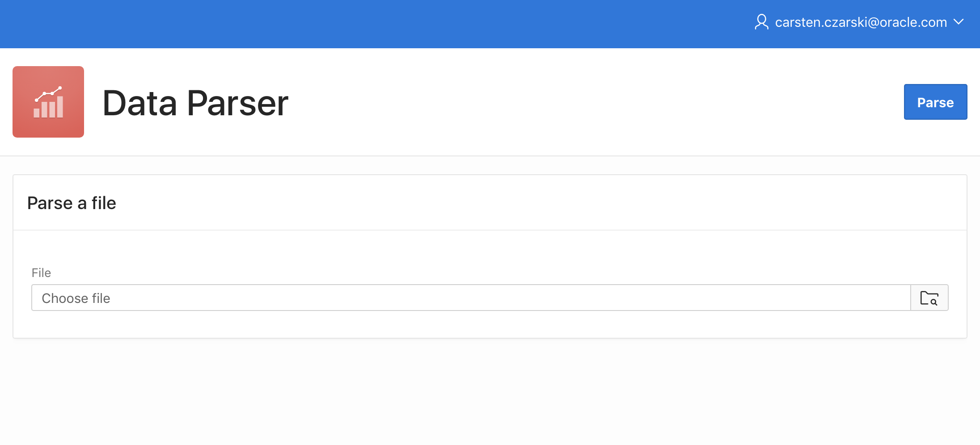Click the empty page area below the file region

click(447, 393)
